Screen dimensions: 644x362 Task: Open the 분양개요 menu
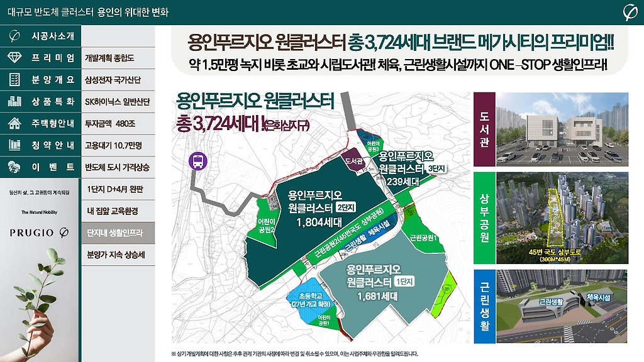[40, 80]
